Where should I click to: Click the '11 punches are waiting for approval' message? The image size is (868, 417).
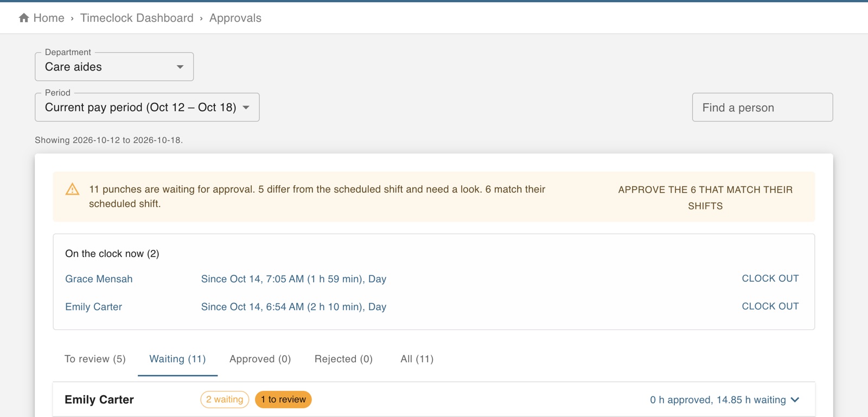click(317, 197)
